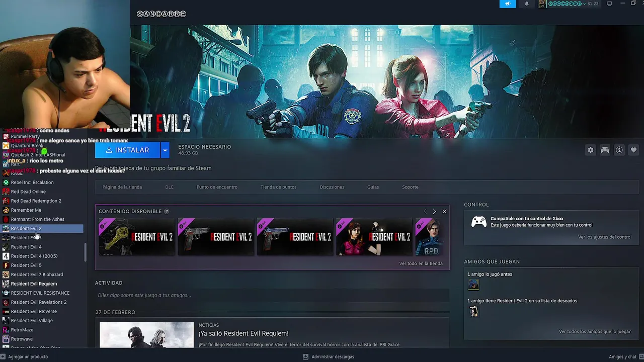Click the blue INSTALAR button
Image resolution: width=644 pixels, height=362 pixels.
point(127,150)
